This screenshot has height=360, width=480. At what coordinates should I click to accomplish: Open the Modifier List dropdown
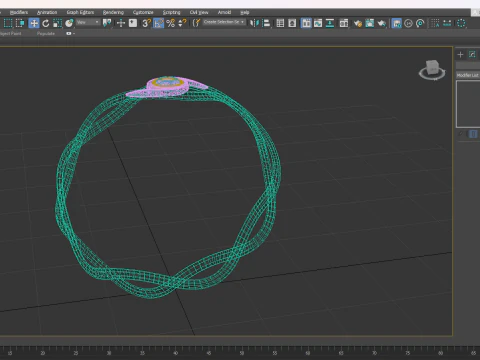(468, 75)
